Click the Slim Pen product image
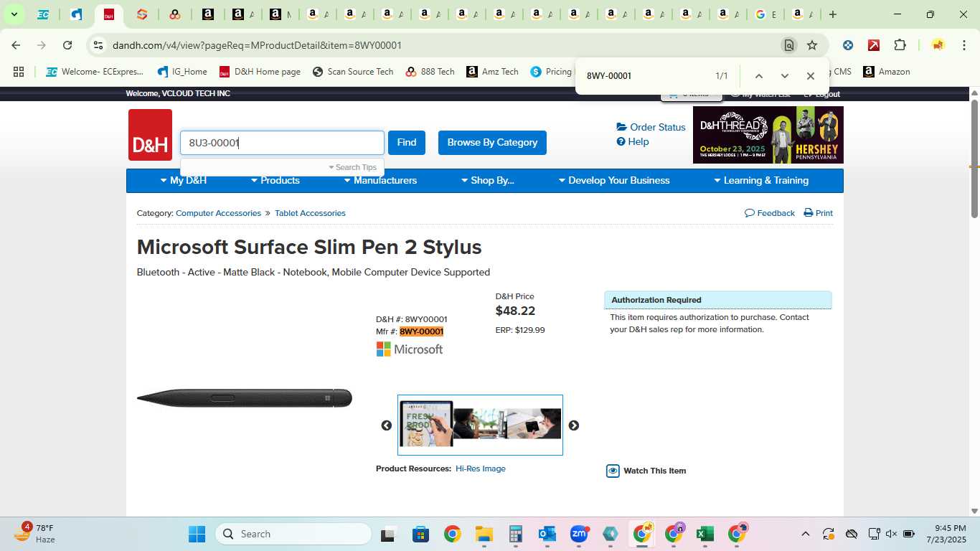The width and height of the screenshot is (980, 551). pyautogui.click(x=245, y=398)
